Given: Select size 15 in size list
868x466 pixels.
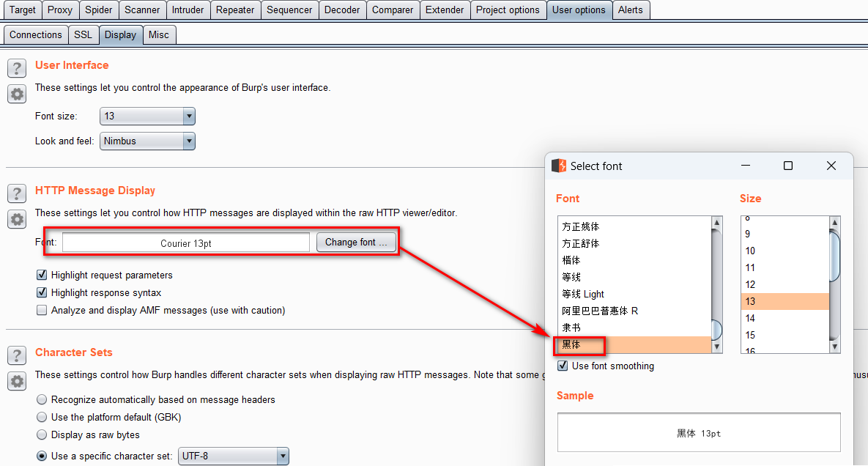Looking at the screenshot, I should coord(785,335).
